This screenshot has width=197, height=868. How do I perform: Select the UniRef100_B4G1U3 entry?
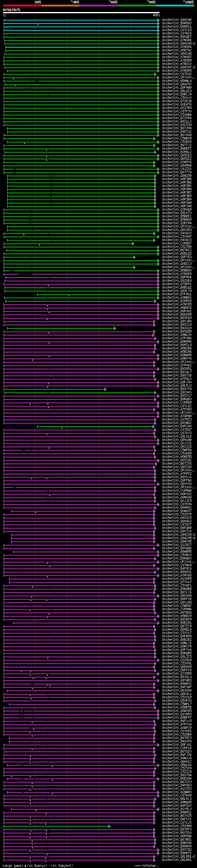177,328
